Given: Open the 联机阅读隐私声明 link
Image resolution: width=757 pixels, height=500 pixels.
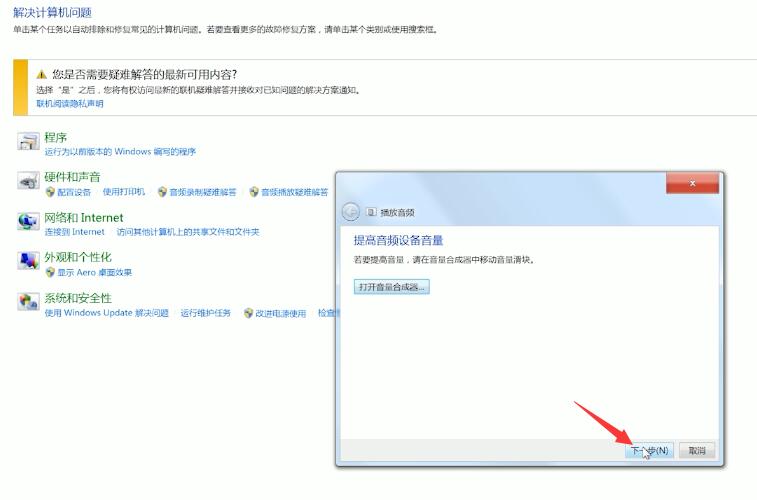Looking at the screenshot, I should (70, 103).
